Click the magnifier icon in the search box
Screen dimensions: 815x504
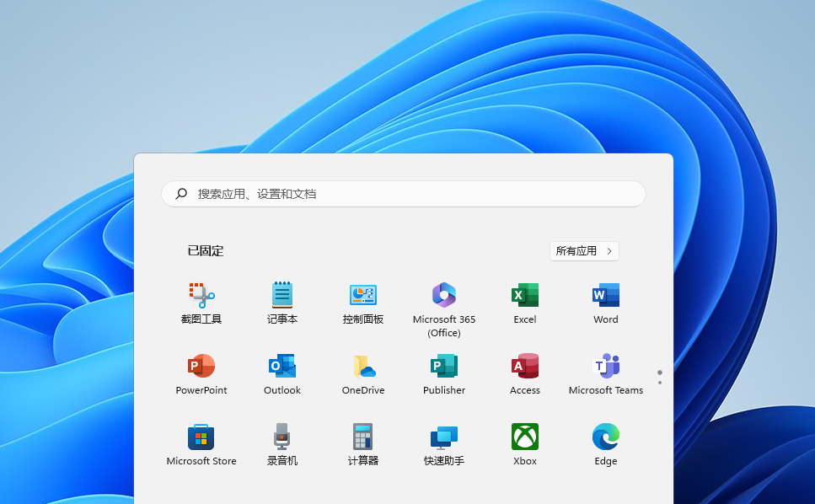[x=181, y=194]
